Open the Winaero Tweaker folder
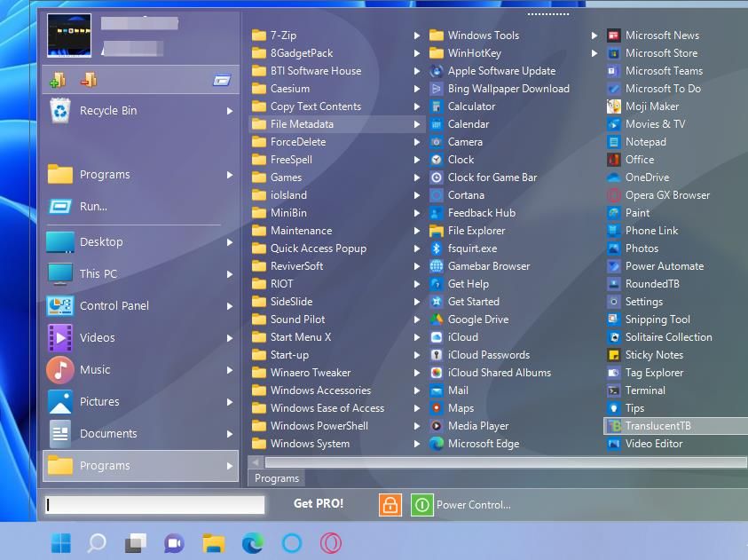Viewport: 748px width, 560px height. 337,373
